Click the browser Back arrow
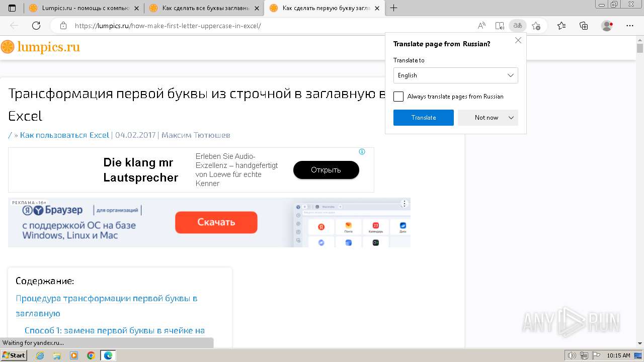This screenshot has height=362, width=644. point(14,26)
